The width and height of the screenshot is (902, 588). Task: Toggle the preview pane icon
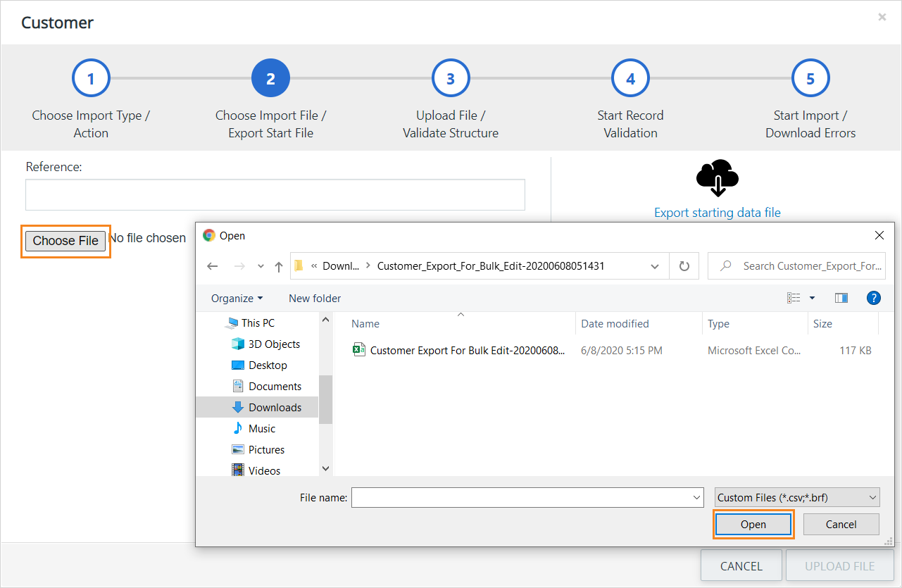pos(841,298)
